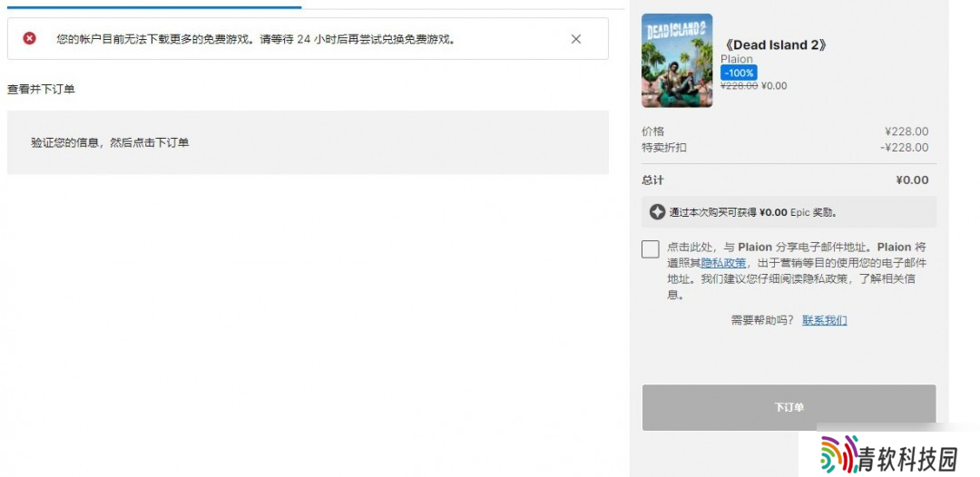Click the 下订单 place order button
Image resolution: width=980 pixels, height=477 pixels.
tap(789, 407)
